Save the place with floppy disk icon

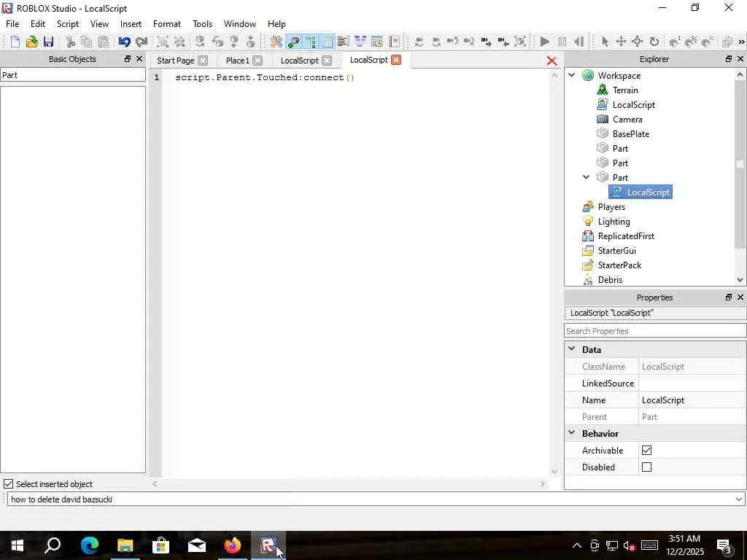point(48,42)
